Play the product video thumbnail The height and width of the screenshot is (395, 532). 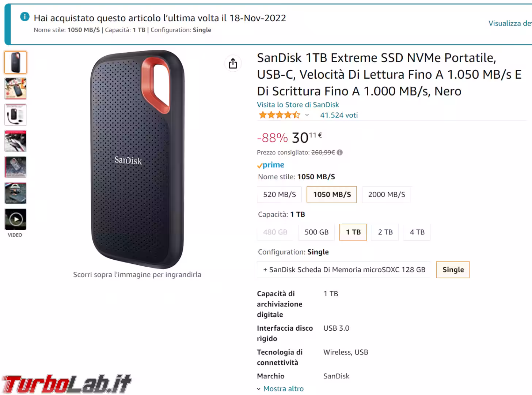tap(15, 219)
